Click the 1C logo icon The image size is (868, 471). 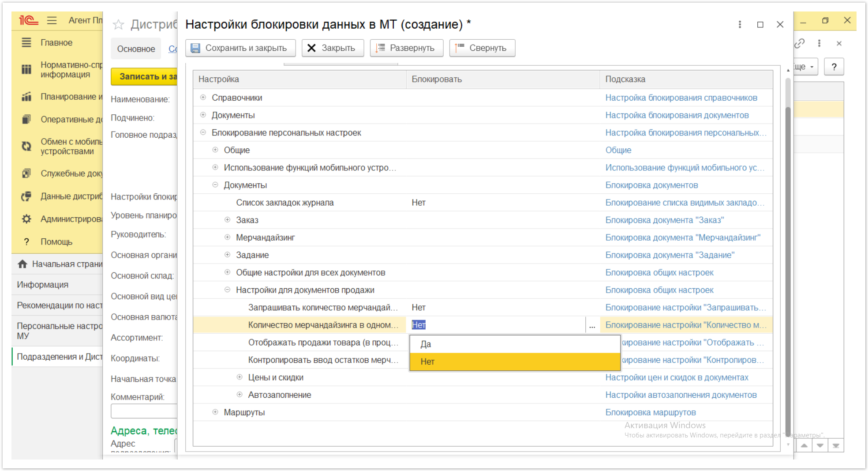28,20
